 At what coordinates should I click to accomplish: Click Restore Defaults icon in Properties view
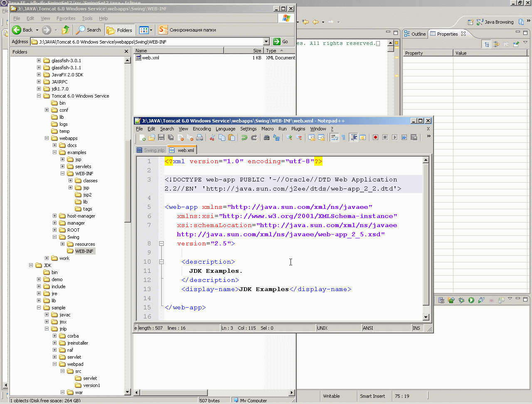point(506,44)
